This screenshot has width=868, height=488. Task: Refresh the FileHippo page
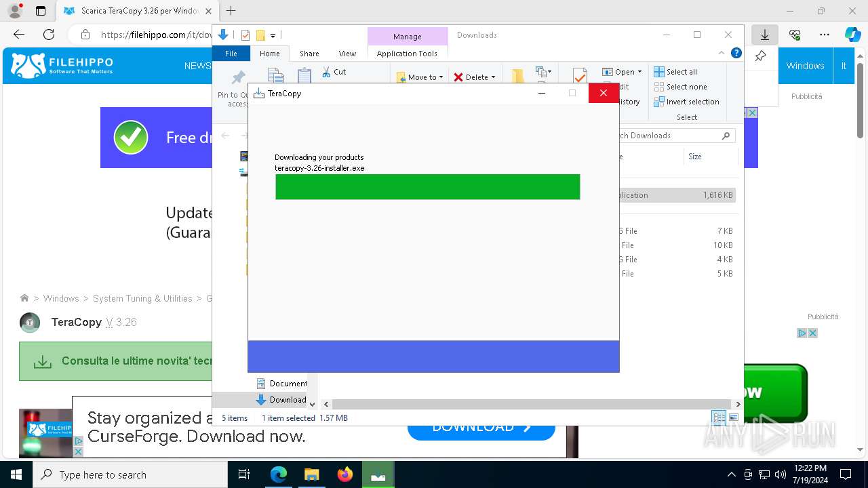coord(49,35)
